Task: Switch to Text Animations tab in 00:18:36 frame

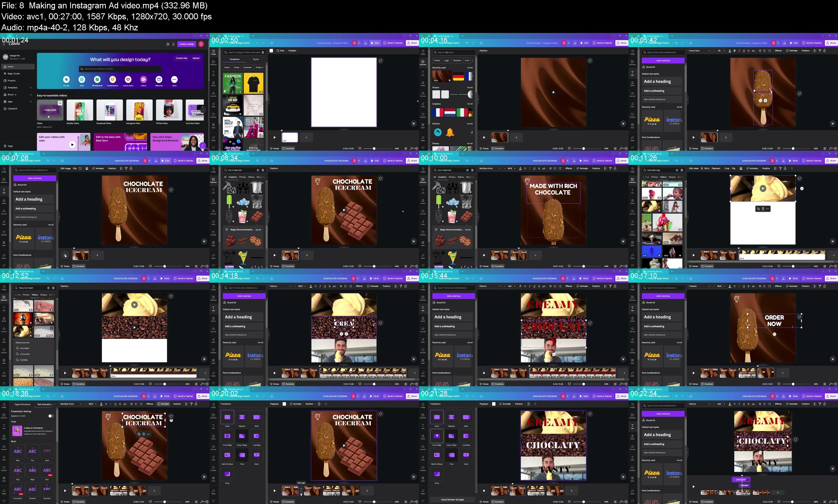Action: [x=45, y=405]
